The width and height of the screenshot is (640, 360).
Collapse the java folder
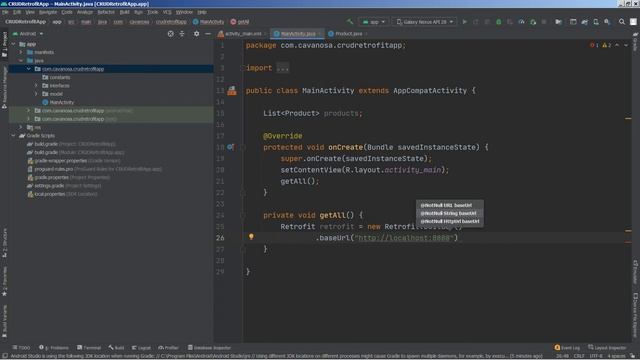(x=21, y=60)
